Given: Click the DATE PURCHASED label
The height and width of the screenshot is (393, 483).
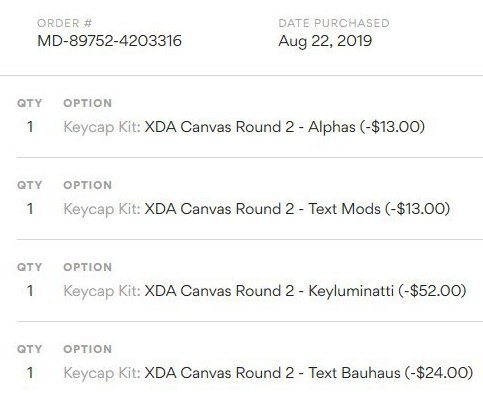Looking at the screenshot, I should click(x=334, y=23).
